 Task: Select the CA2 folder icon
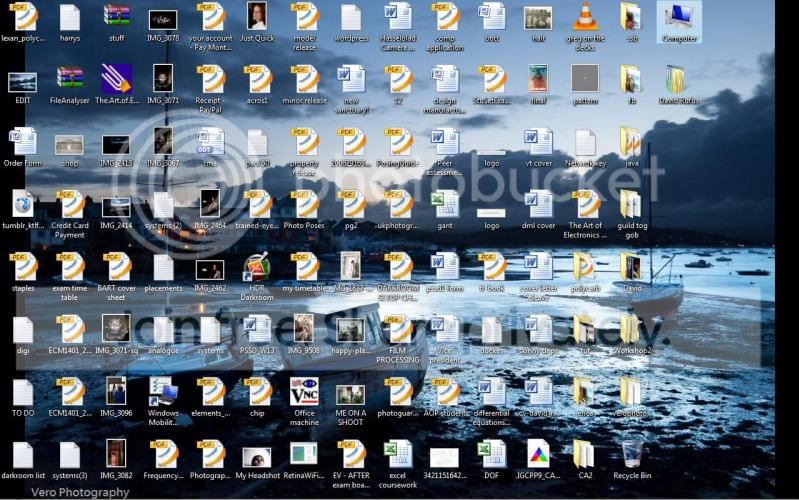coord(585,454)
